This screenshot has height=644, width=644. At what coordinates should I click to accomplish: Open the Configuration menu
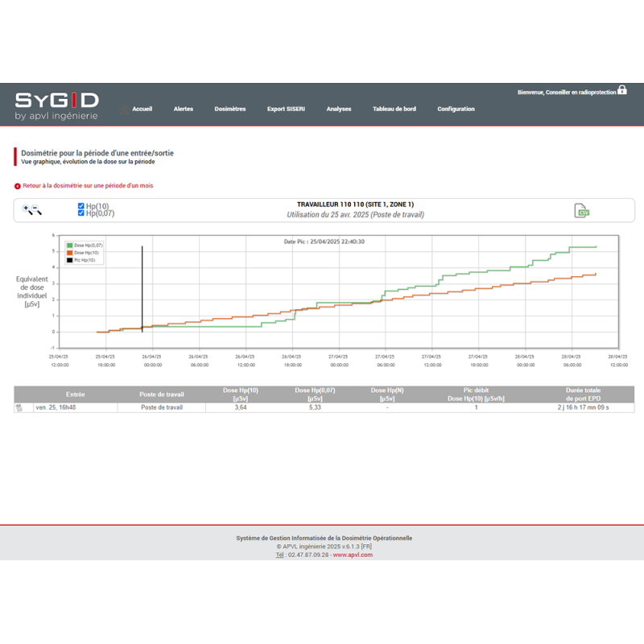456,109
